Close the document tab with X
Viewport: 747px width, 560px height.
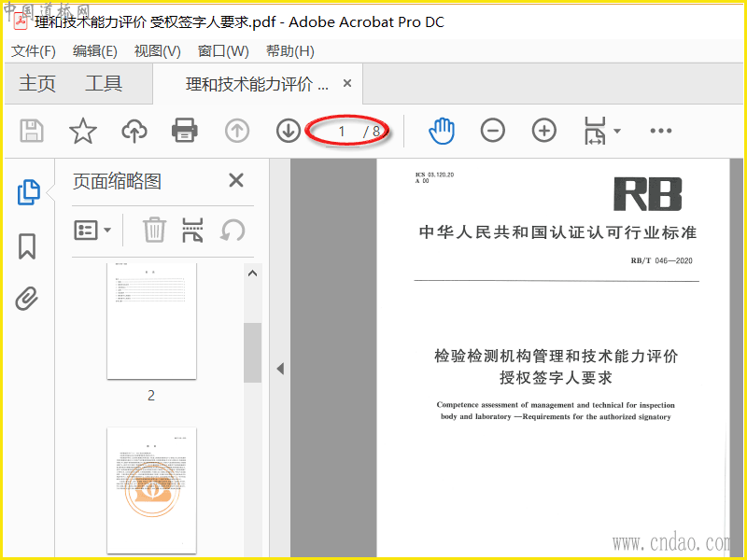(x=347, y=83)
